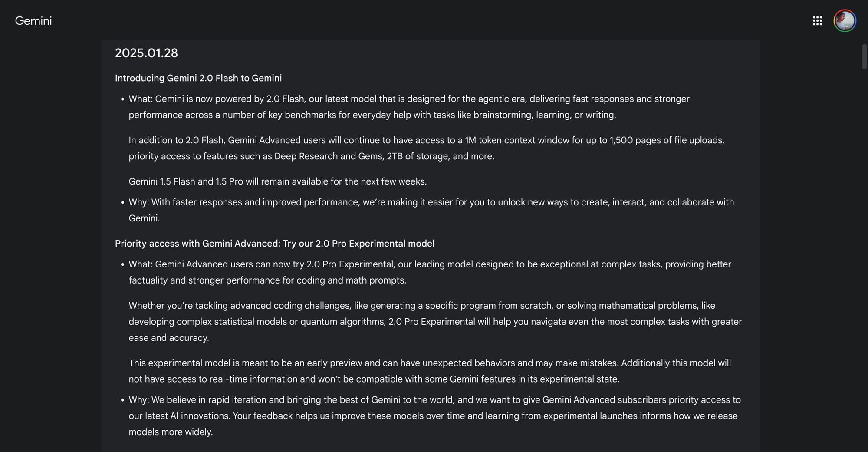The width and height of the screenshot is (868, 452).
Task: Click the apps grid to switch Google services
Action: (x=817, y=20)
